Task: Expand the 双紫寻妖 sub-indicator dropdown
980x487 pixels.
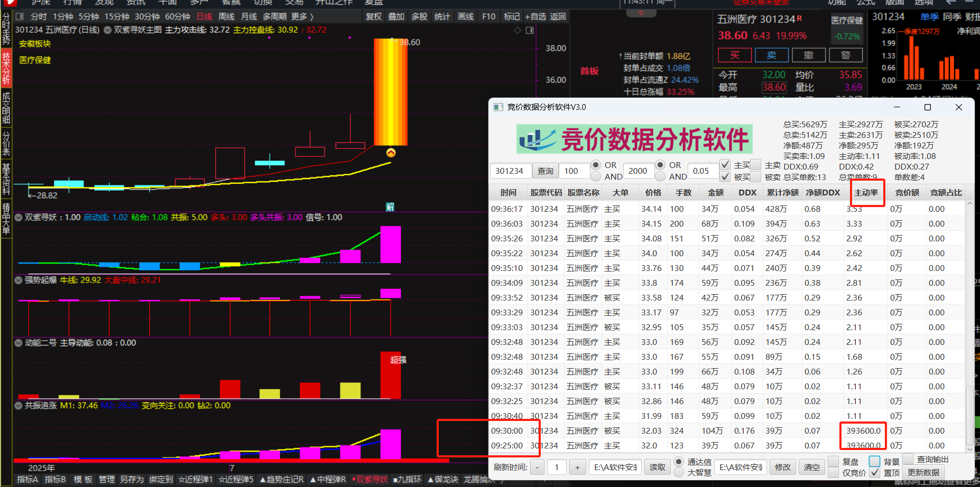Action: tap(19, 217)
